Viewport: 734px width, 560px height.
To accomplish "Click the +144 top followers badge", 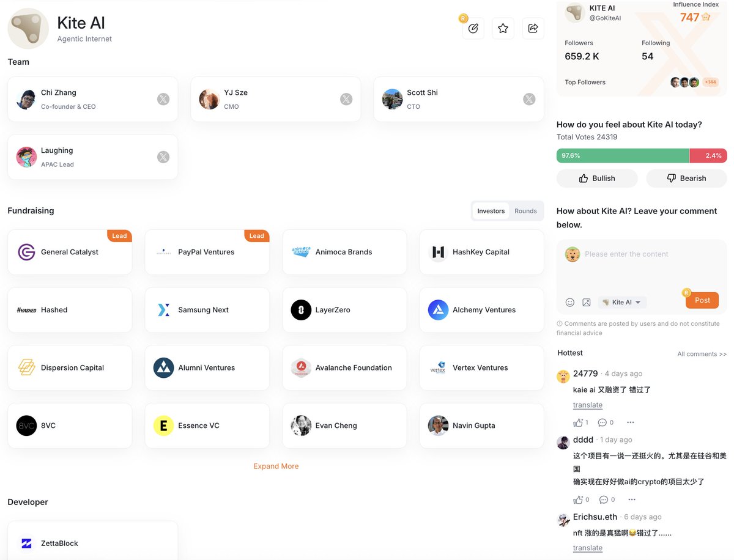I will (x=710, y=82).
